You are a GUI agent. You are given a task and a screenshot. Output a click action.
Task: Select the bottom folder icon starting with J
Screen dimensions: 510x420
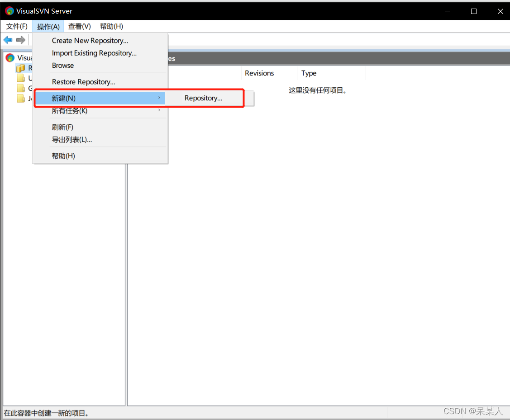(21, 98)
